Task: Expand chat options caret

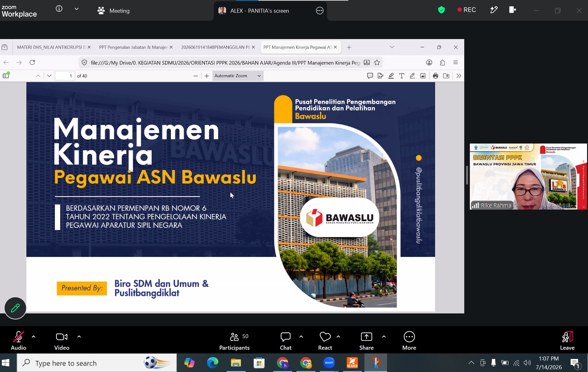Action: click(301, 337)
